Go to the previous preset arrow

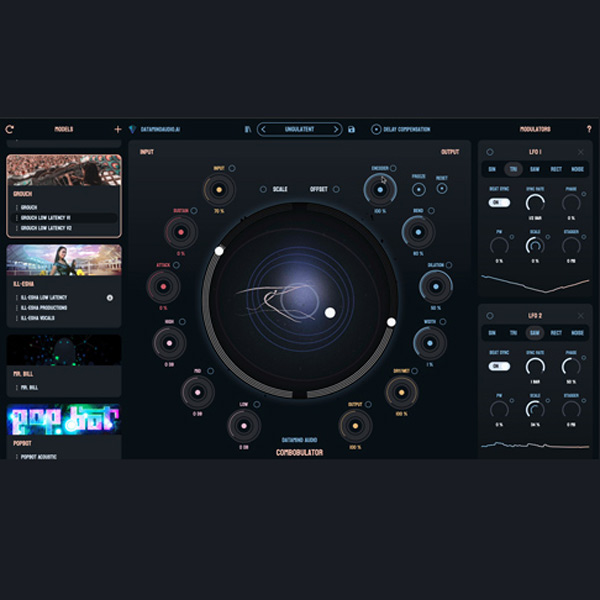(x=264, y=129)
